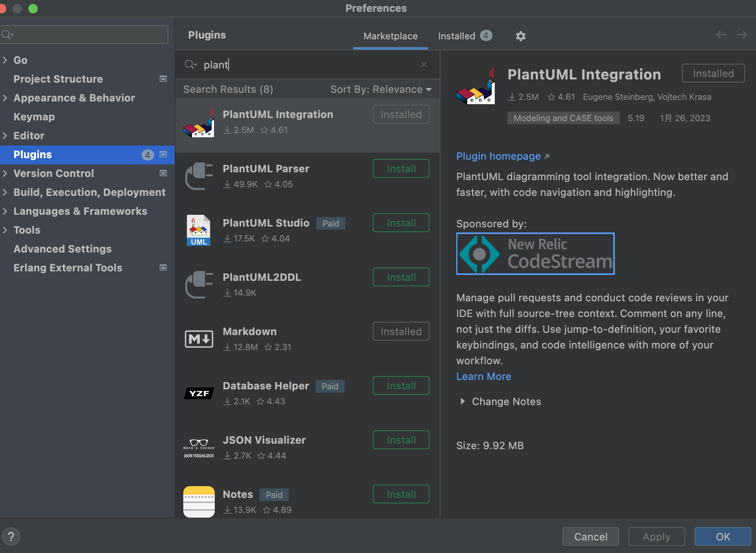Install the Database Helper plugin
This screenshot has height=553, width=756.
point(401,385)
